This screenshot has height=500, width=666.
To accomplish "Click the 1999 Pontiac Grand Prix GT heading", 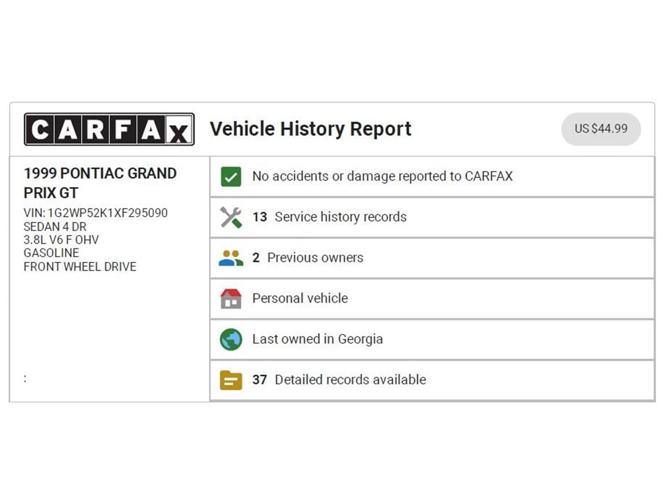I will point(100,182).
